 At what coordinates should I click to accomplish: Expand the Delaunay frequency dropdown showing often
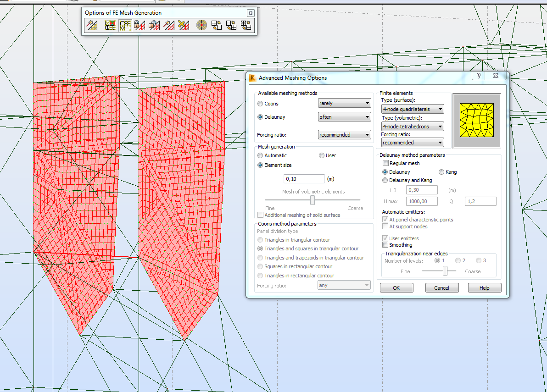coord(344,117)
